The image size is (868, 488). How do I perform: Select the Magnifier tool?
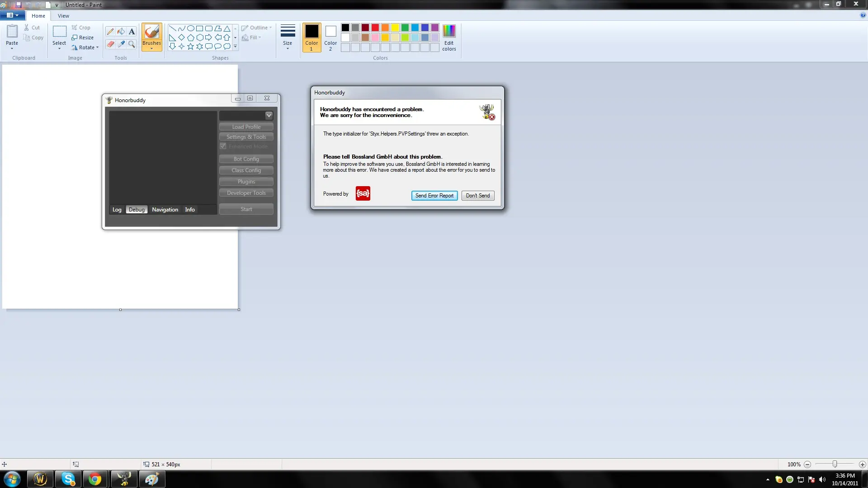pos(132,44)
